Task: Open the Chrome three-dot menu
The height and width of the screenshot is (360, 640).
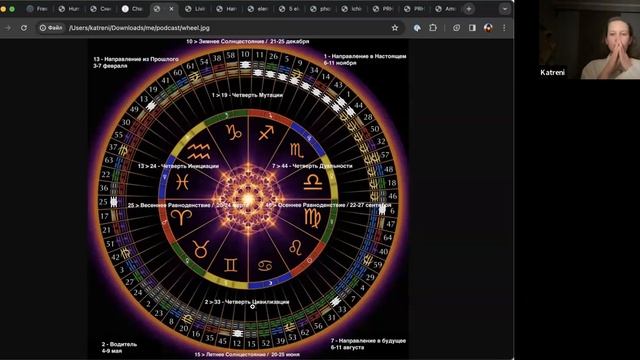Action: pos(504,28)
